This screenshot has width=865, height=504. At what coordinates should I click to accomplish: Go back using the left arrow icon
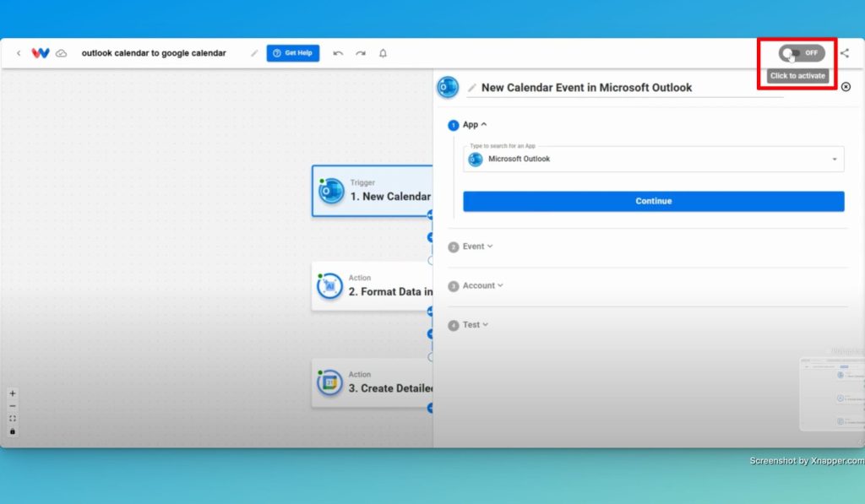19,53
